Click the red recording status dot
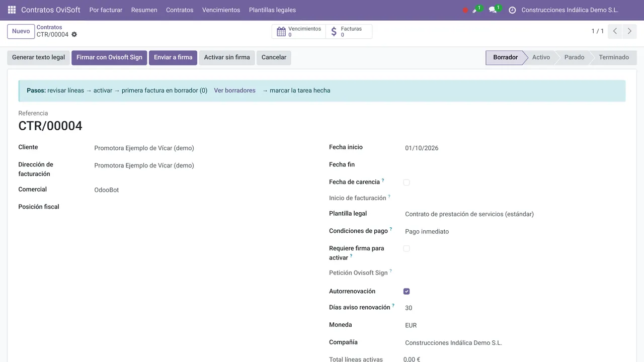Image resolution: width=644 pixels, height=362 pixels. [465, 10]
